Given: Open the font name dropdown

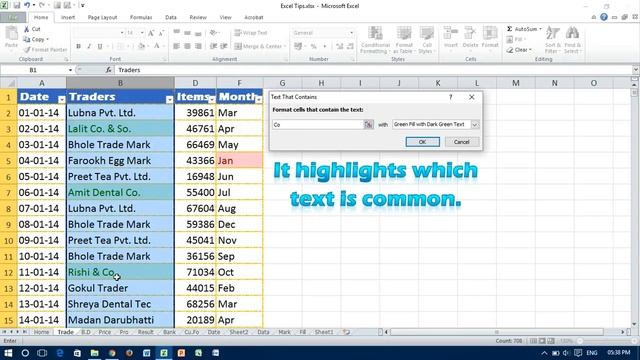Looking at the screenshot, I should tap(122, 33).
